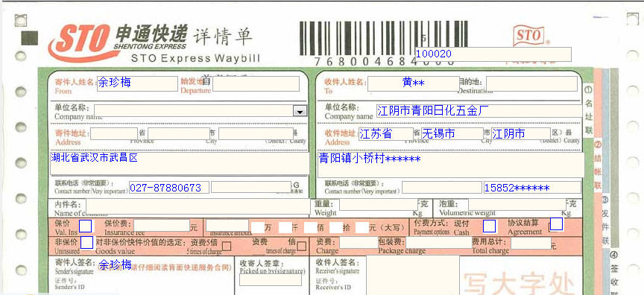Click the sender Province field

[114, 134]
